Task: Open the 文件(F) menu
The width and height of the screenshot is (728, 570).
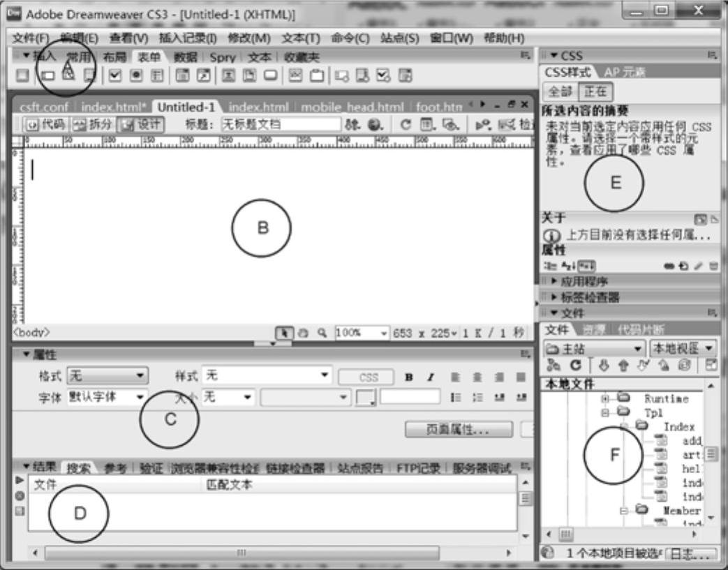Action: point(30,38)
